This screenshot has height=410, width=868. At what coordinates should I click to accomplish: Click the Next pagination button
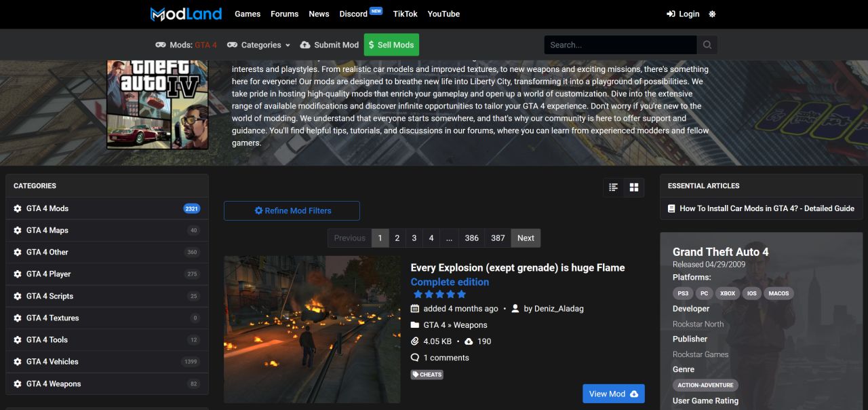526,238
